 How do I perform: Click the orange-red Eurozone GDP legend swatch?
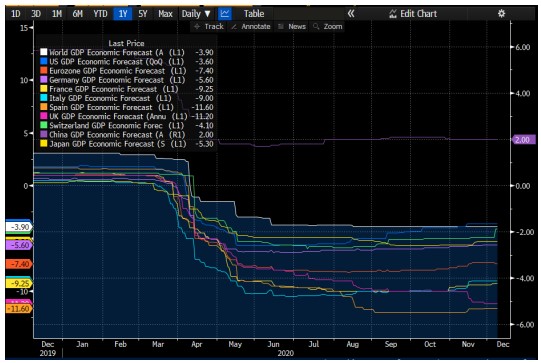[43, 70]
